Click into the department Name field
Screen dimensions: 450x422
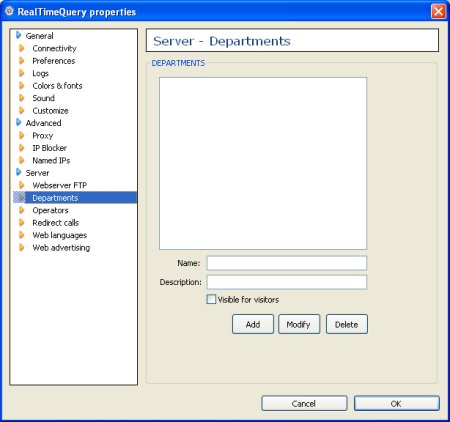[287, 263]
